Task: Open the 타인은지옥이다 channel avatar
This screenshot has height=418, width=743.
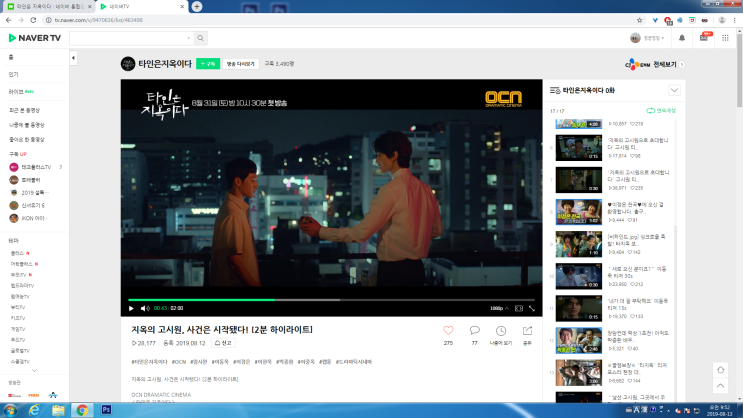Action: 128,64
